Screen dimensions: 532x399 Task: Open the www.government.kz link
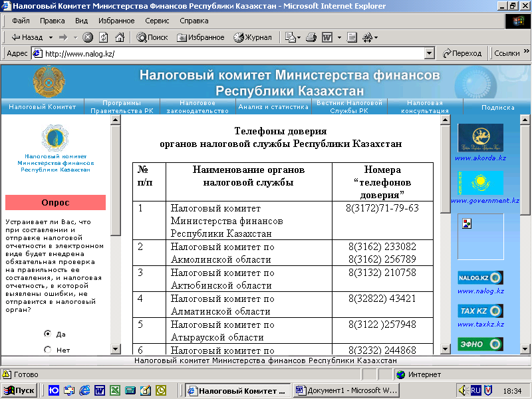click(x=485, y=201)
